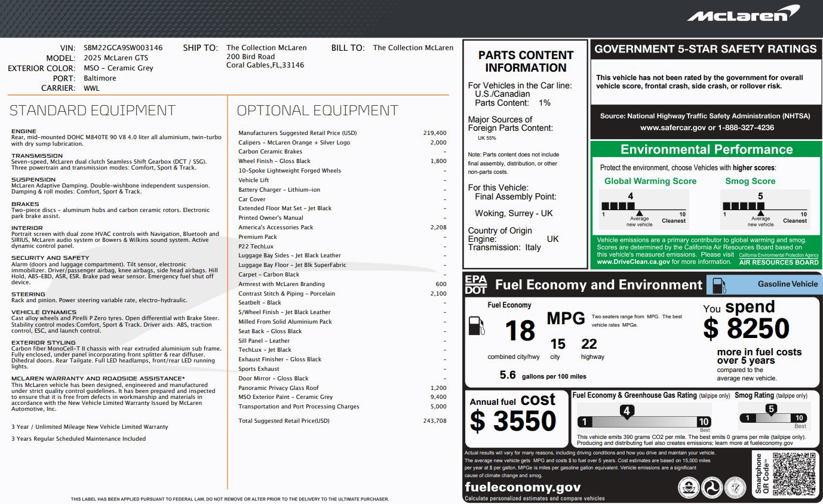Click the VIN number SBM22GCA9SW003146

click(x=122, y=48)
